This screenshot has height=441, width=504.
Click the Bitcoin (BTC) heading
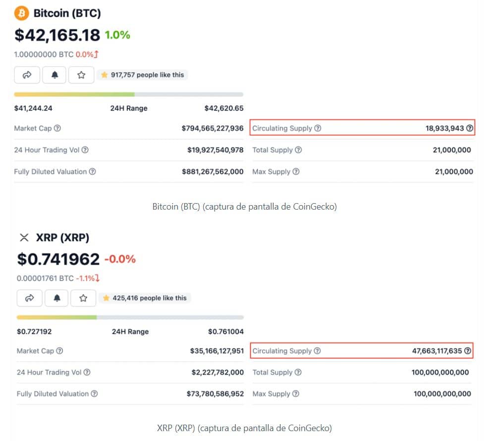click(67, 13)
